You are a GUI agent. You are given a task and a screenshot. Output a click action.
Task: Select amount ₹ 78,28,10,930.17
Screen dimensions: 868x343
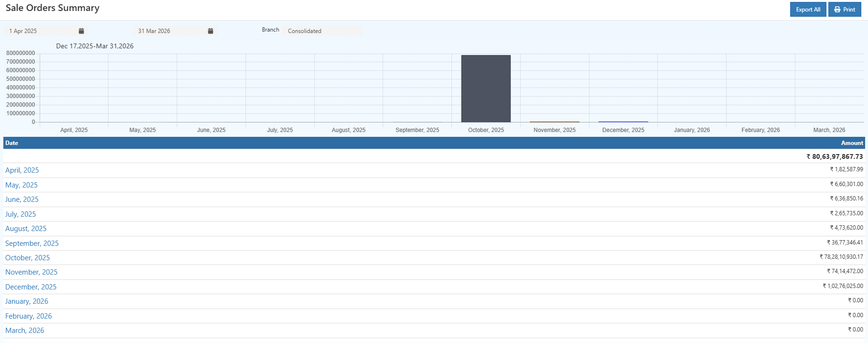[842, 257]
